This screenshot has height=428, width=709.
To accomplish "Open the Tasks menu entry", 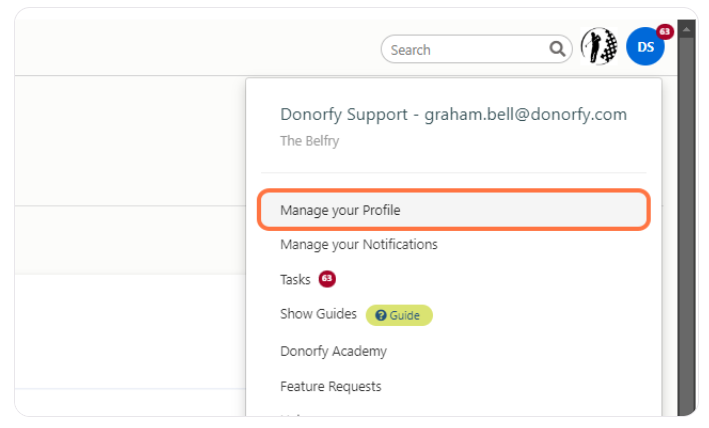I will click(295, 280).
